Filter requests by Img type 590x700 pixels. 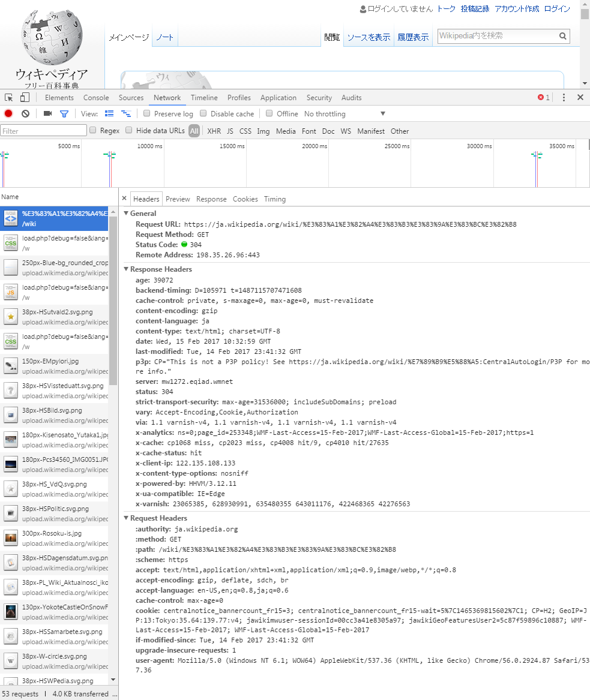[x=263, y=131]
